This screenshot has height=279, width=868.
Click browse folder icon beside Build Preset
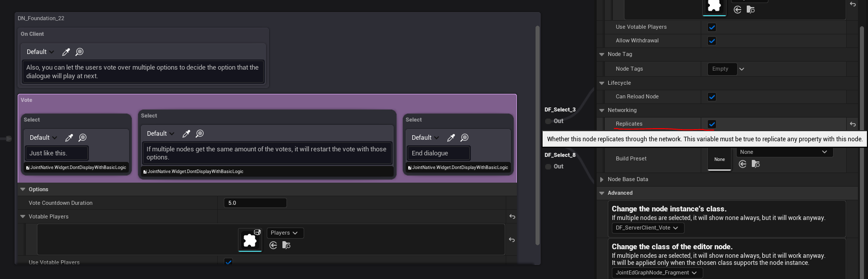coord(755,164)
